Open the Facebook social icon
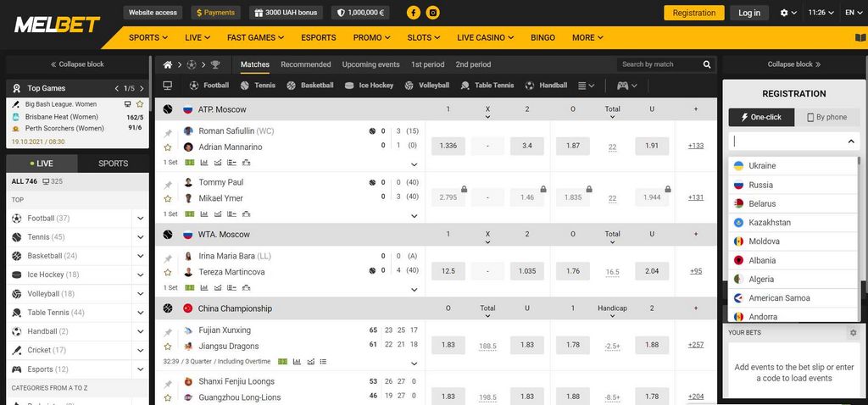This screenshot has height=405, width=868. point(413,13)
